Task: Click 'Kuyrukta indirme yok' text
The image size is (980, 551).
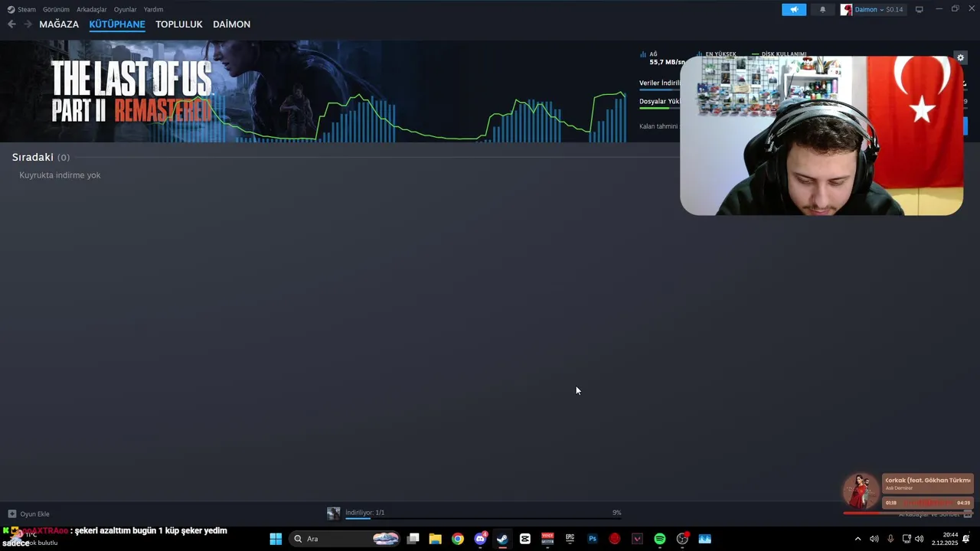Action: 60,175
